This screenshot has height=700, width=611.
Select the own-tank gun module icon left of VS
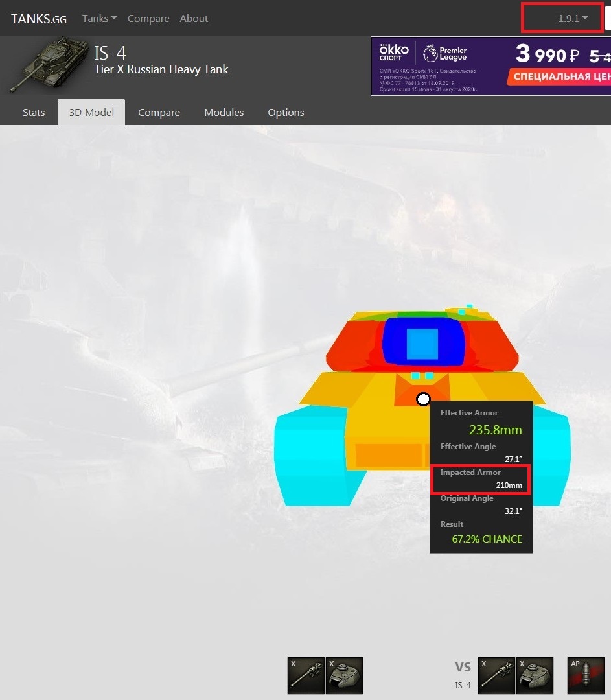(306, 675)
